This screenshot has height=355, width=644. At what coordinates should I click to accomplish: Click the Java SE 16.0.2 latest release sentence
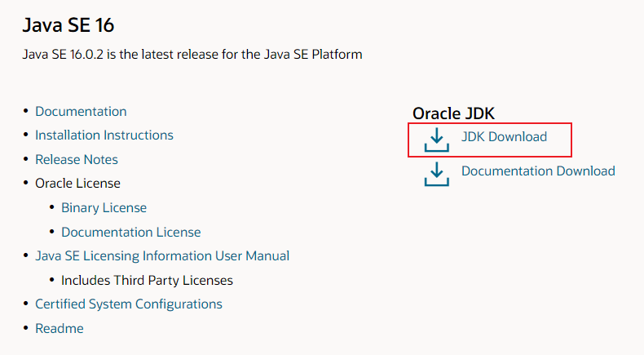coord(192,55)
